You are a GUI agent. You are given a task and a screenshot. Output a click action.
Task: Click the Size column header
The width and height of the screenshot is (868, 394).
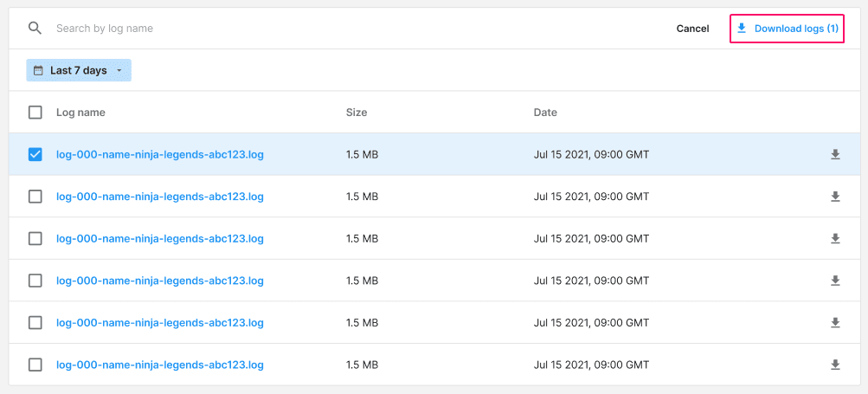pos(357,113)
